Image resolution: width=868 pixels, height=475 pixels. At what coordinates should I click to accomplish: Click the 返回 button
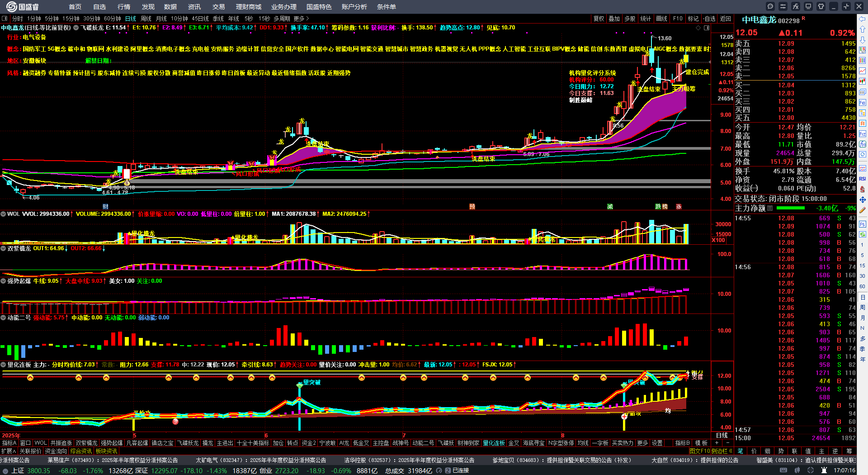726,19
